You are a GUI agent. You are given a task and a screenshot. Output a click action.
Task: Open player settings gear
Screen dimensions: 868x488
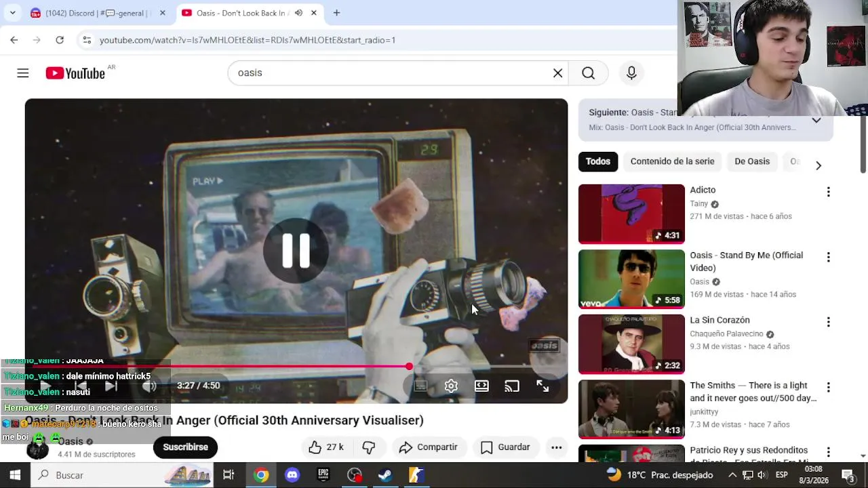[451, 386]
